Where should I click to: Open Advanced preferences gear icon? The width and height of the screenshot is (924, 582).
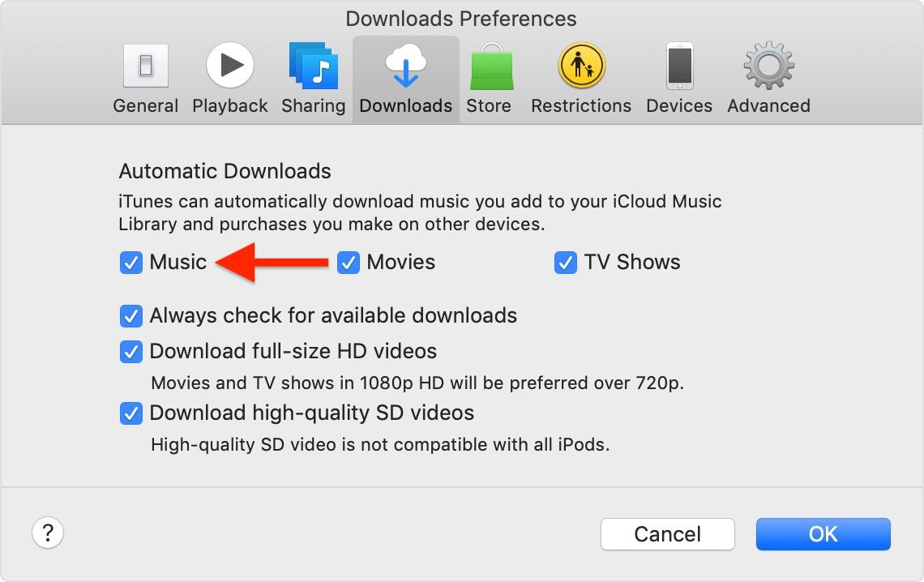click(x=768, y=66)
